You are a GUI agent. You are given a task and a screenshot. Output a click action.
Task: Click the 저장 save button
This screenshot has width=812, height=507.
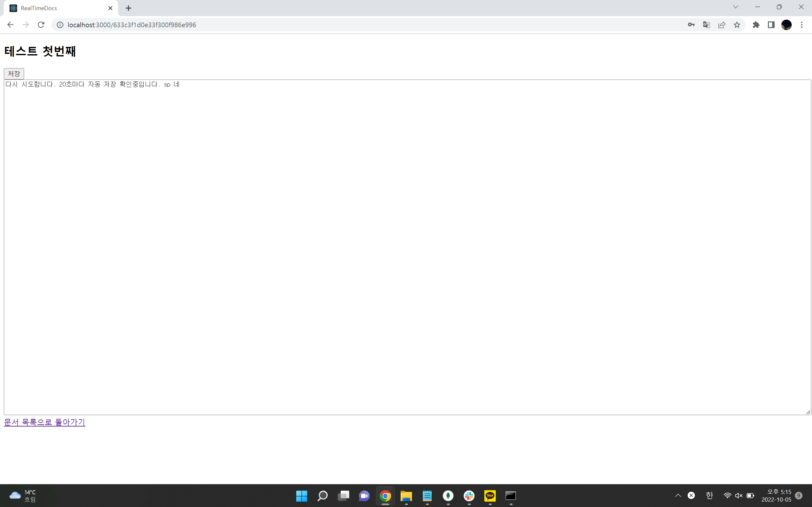(x=14, y=74)
